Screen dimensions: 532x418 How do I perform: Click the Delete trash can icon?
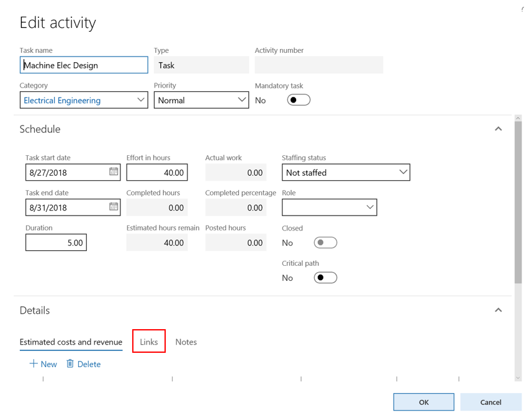click(x=70, y=364)
